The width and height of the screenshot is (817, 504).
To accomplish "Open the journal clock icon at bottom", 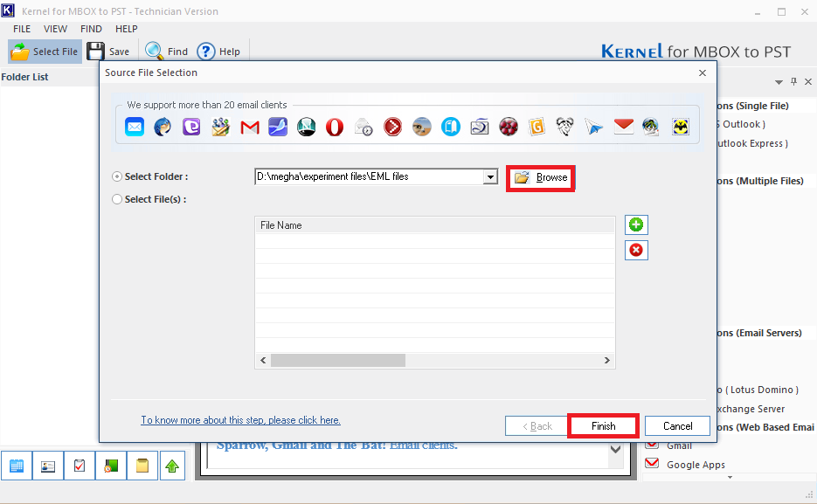I will 111,466.
